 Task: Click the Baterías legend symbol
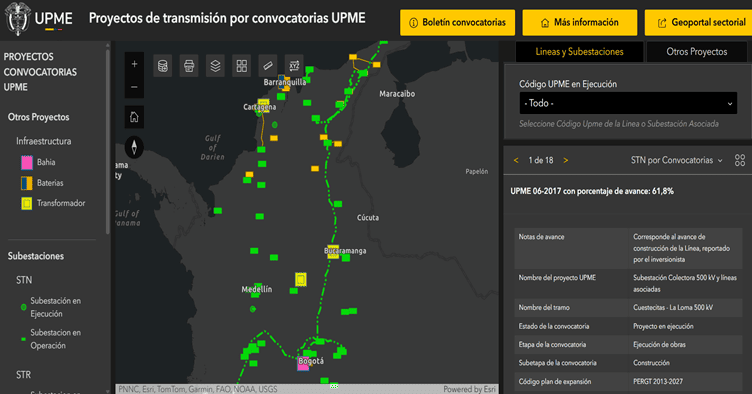[x=27, y=183]
